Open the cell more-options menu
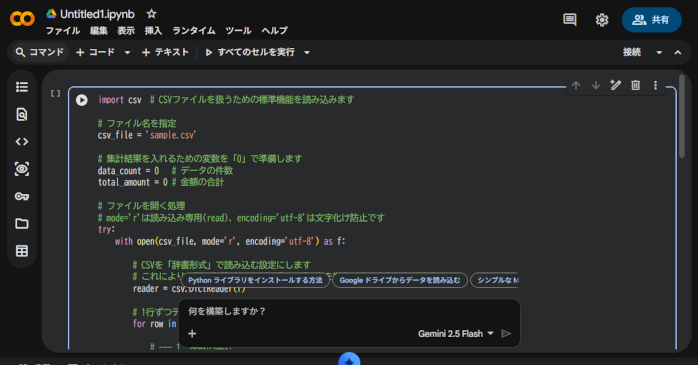 (x=655, y=85)
